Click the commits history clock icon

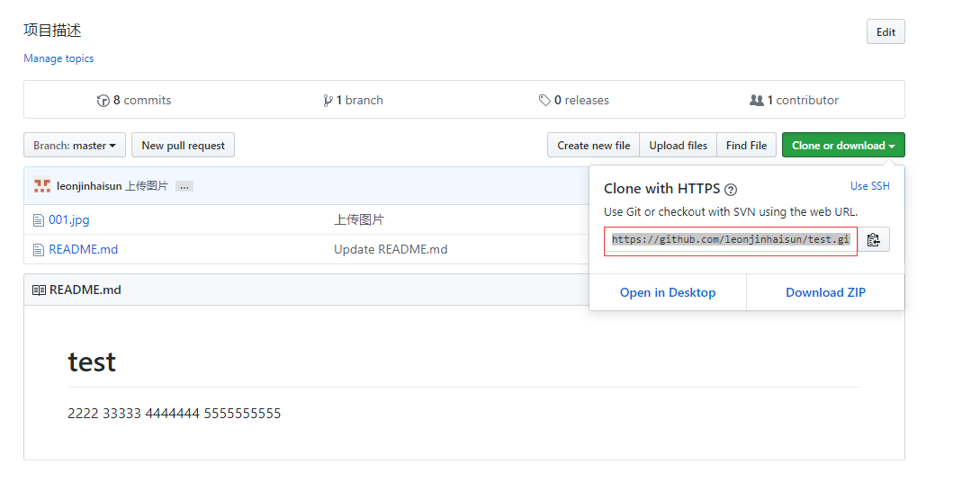[x=103, y=101]
